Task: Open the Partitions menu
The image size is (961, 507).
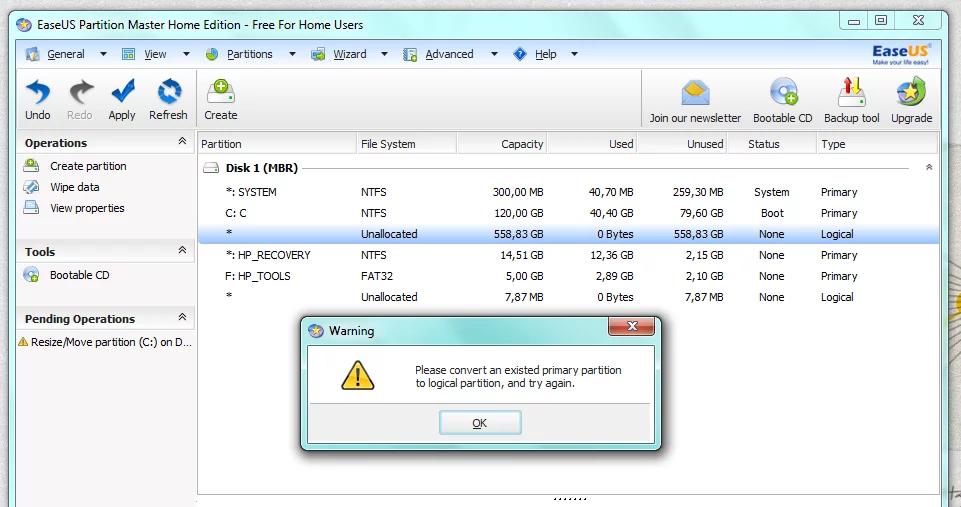Action: pyautogui.click(x=249, y=54)
